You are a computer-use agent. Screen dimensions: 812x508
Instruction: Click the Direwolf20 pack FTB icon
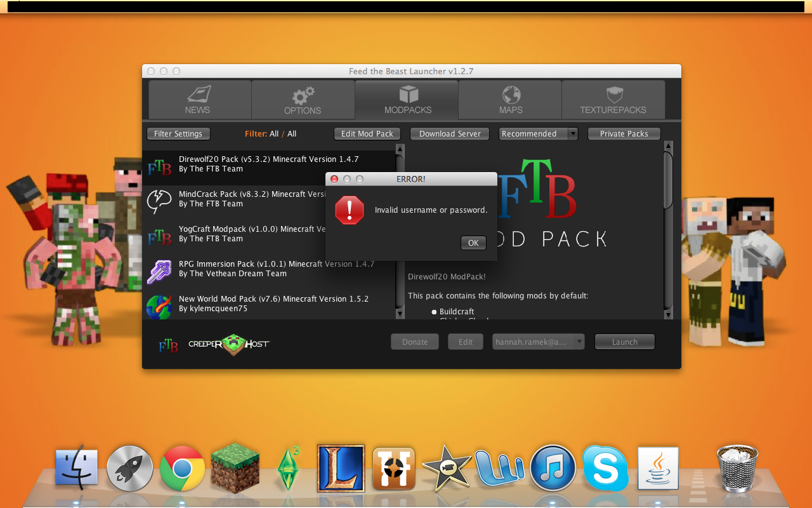coord(159,167)
